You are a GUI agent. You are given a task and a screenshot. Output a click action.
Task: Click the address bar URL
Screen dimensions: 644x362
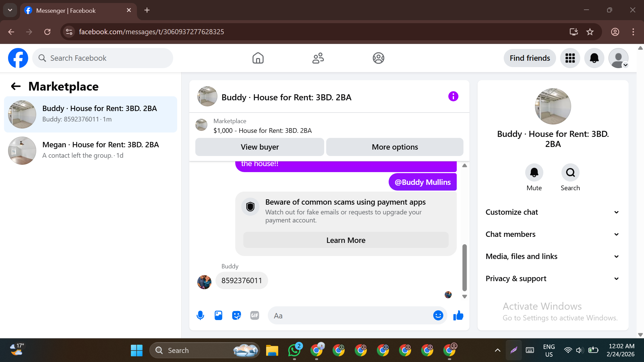point(151,32)
